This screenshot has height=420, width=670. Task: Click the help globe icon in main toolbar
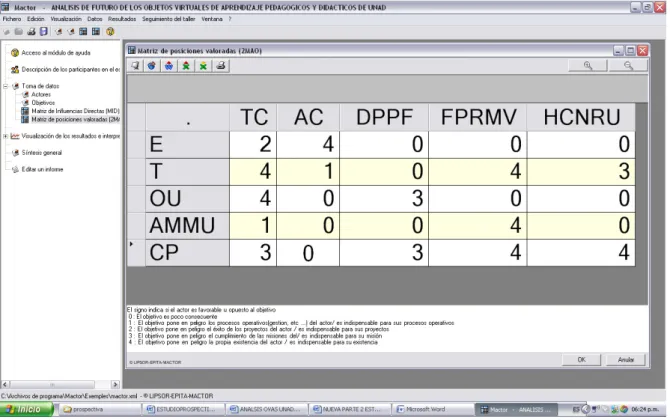(x=110, y=32)
